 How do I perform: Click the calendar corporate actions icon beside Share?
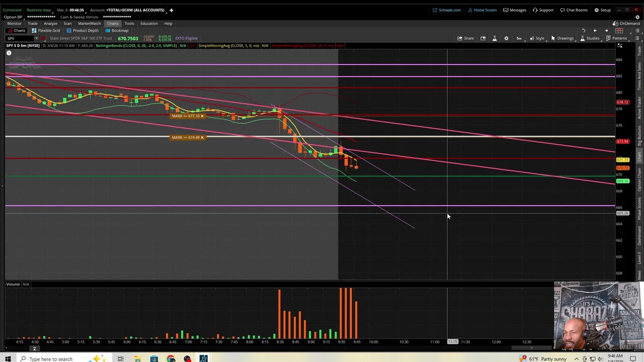click(483, 38)
